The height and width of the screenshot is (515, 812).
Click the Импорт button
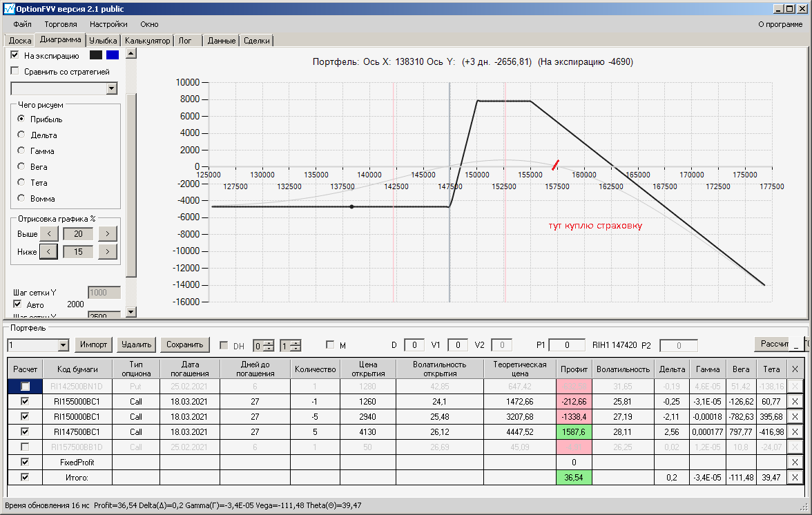93,344
